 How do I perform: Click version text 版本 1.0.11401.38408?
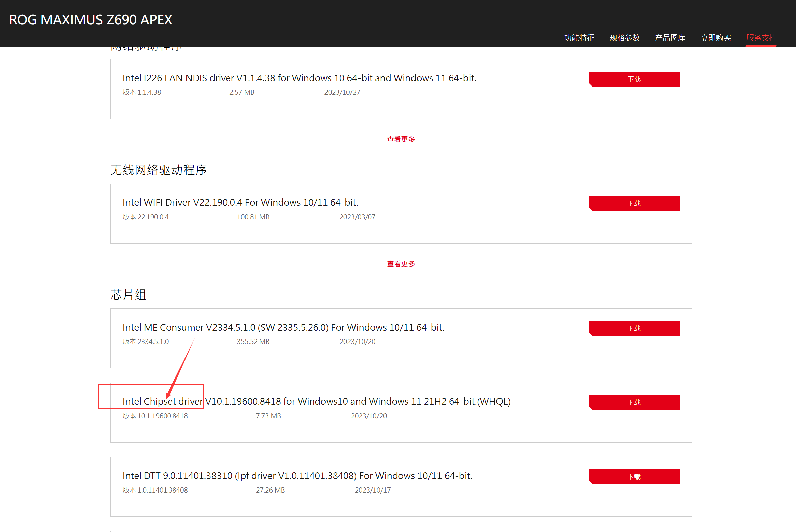155,490
